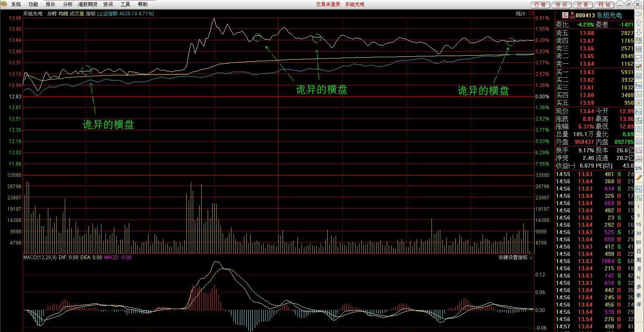Click the 交易未登录 status link
Screen dimensions: 644x332
[328, 4]
